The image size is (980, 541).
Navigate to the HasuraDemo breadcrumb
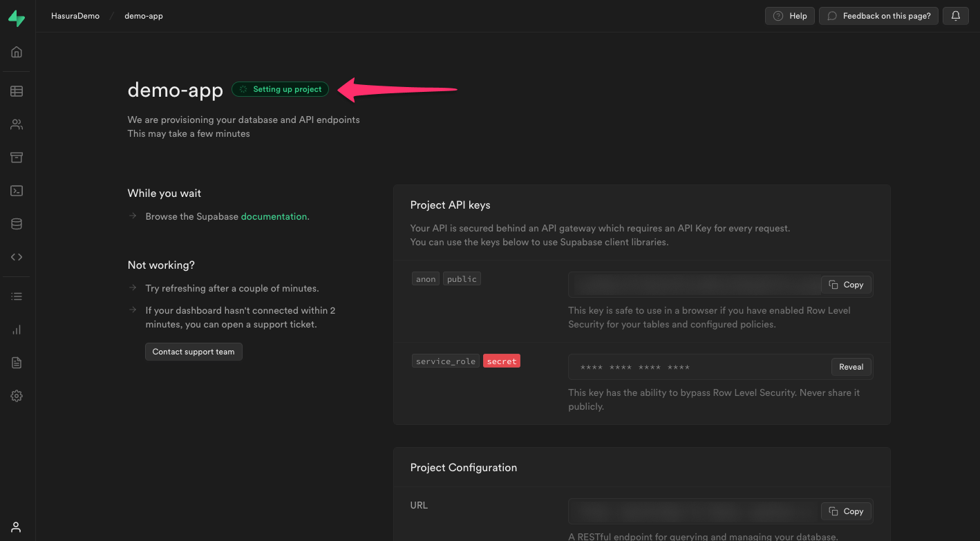[x=75, y=15]
